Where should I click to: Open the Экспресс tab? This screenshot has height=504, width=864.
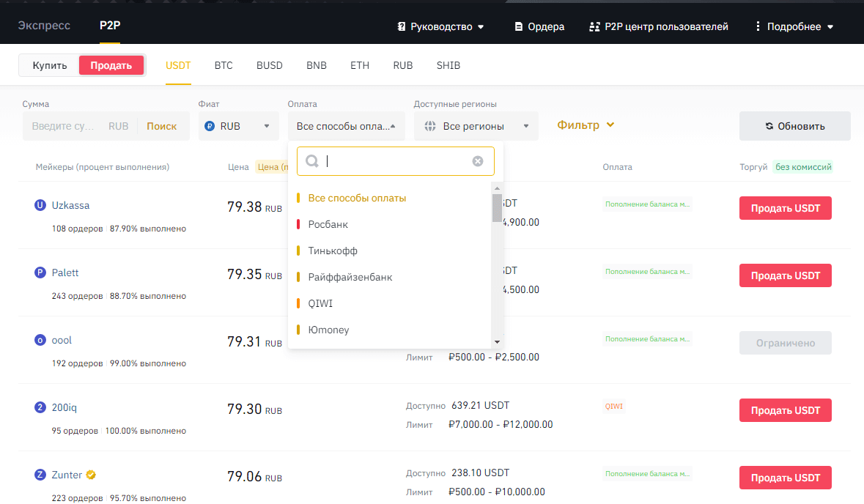[x=44, y=26]
